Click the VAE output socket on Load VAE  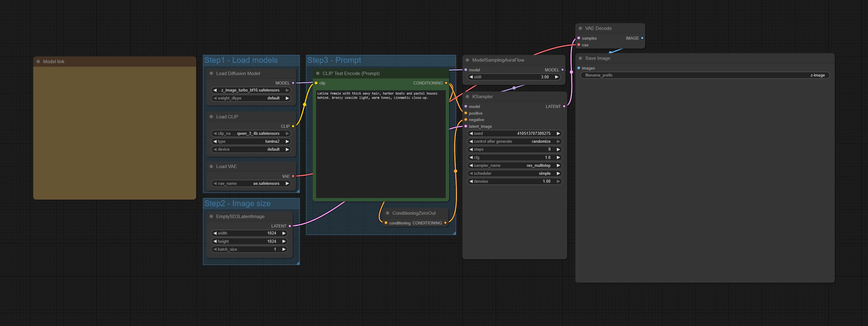pos(293,176)
